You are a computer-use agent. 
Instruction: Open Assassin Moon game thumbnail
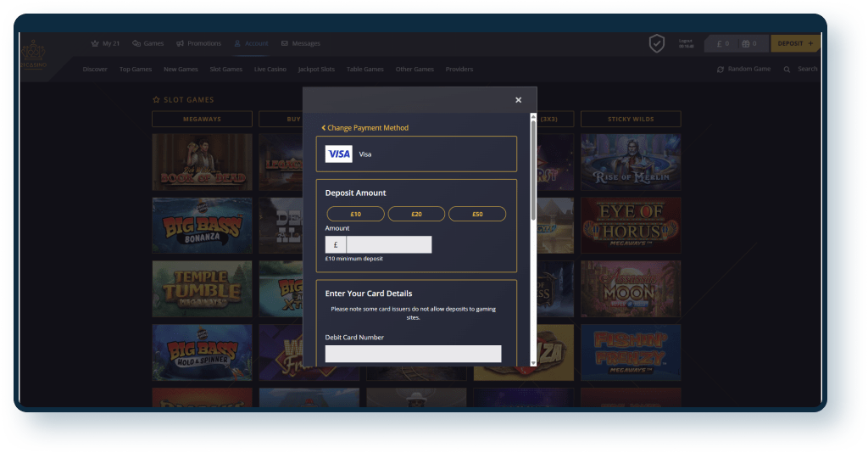tap(631, 289)
